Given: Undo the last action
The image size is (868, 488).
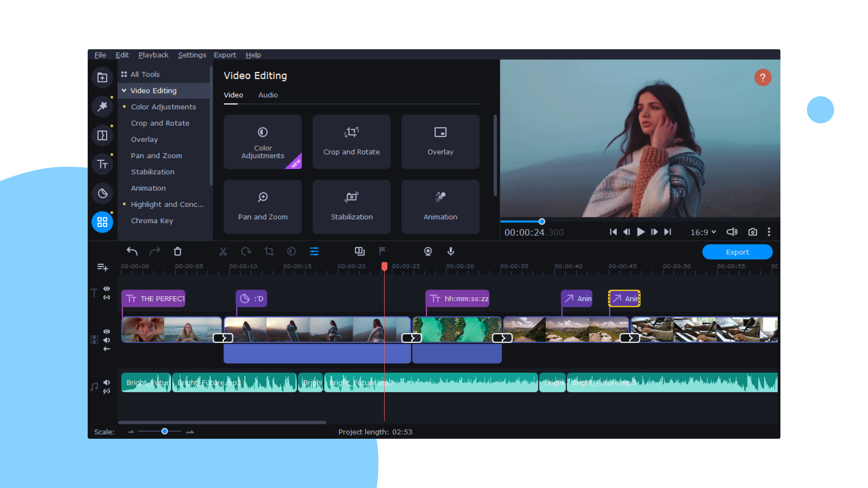Looking at the screenshot, I should 132,252.
